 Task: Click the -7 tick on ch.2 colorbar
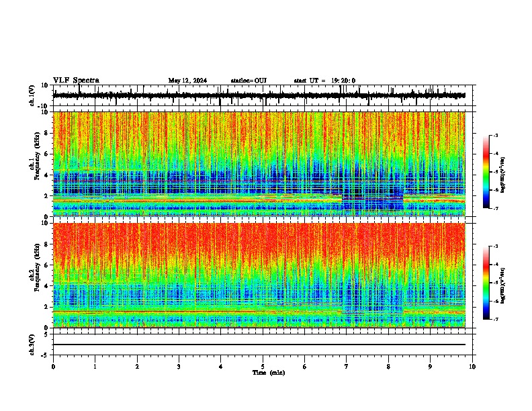(x=495, y=319)
